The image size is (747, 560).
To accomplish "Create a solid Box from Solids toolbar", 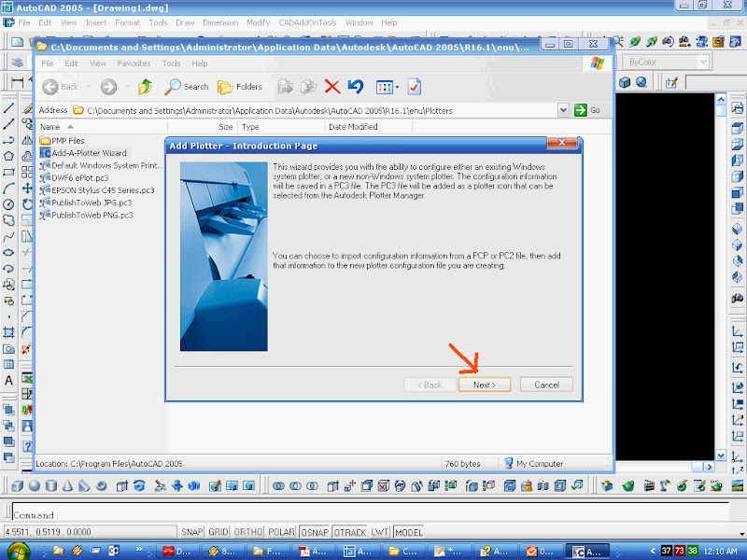I will tap(17, 485).
